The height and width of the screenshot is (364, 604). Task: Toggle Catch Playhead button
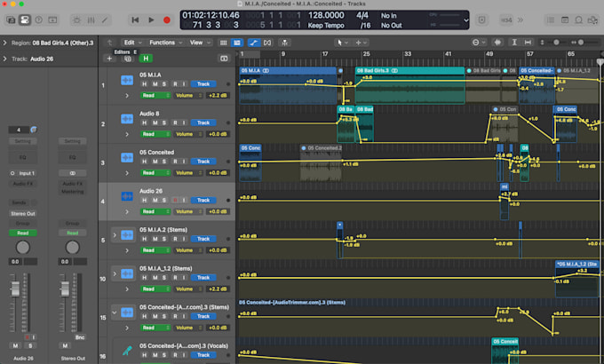point(284,43)
